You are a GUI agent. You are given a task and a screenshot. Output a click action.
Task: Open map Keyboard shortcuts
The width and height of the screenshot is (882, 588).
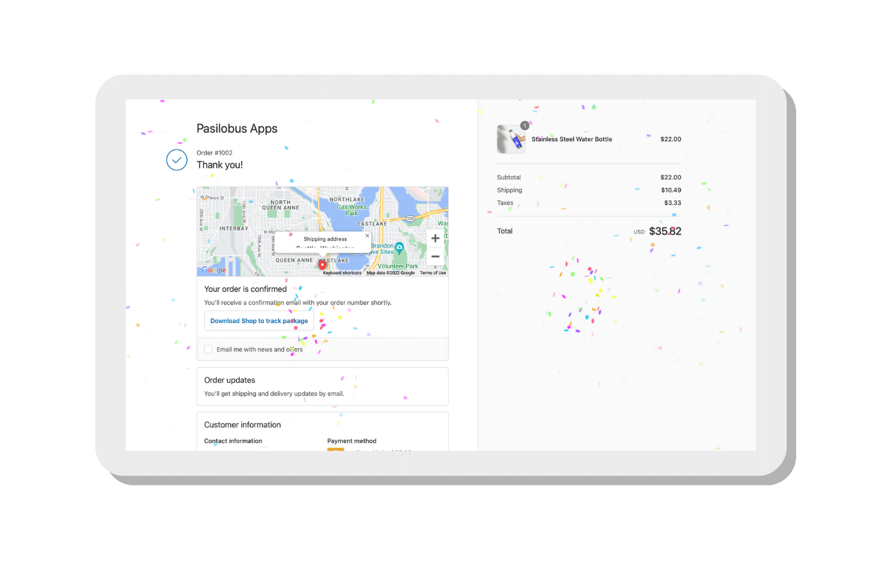(342, 273)
